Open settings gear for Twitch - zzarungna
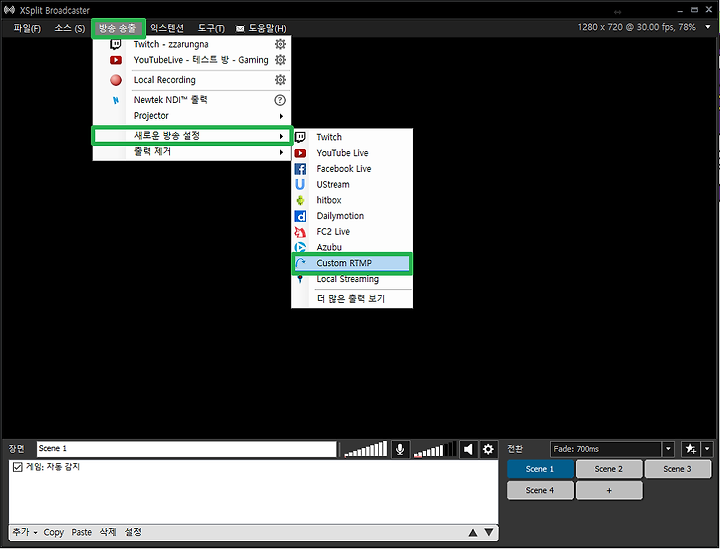Viewport: 720px width, 549px height. pyautogui.click(x=280, y=44)
